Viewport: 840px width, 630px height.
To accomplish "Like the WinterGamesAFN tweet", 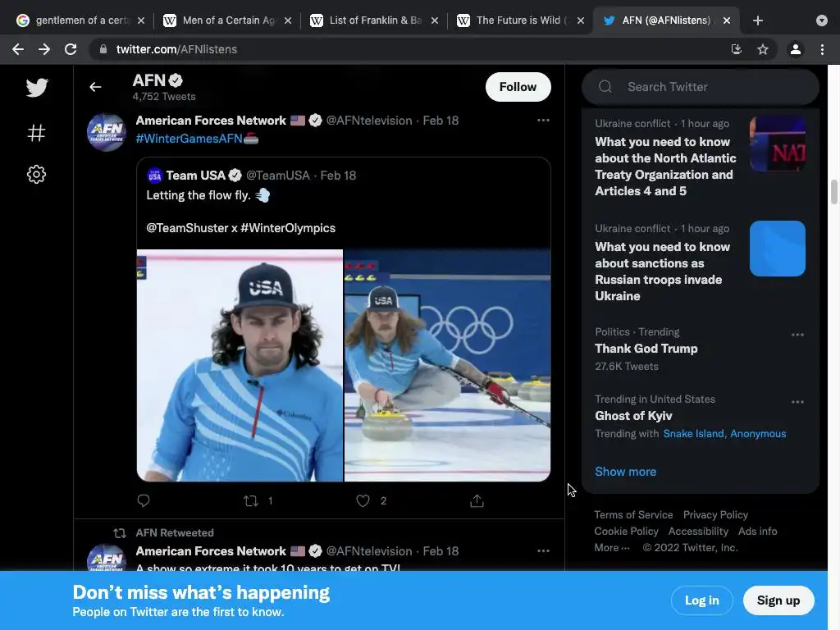I will pos(363,500).
